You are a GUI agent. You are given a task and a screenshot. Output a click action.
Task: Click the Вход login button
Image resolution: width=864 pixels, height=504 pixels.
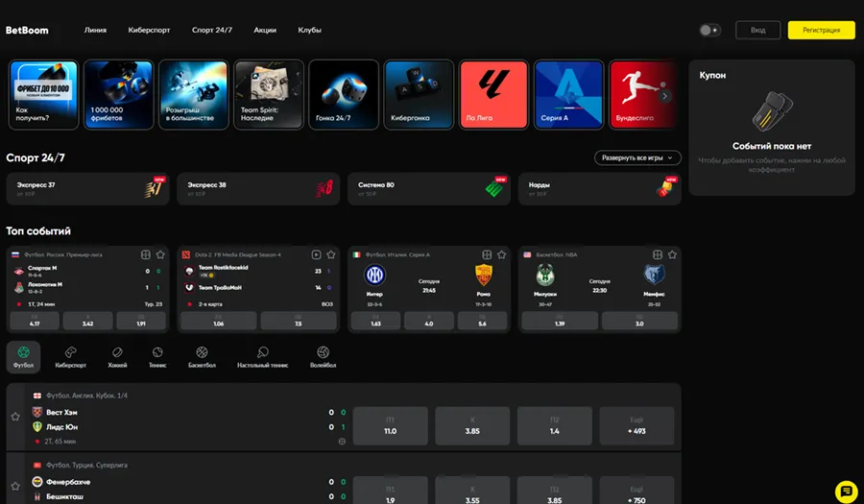pos(757,31)
